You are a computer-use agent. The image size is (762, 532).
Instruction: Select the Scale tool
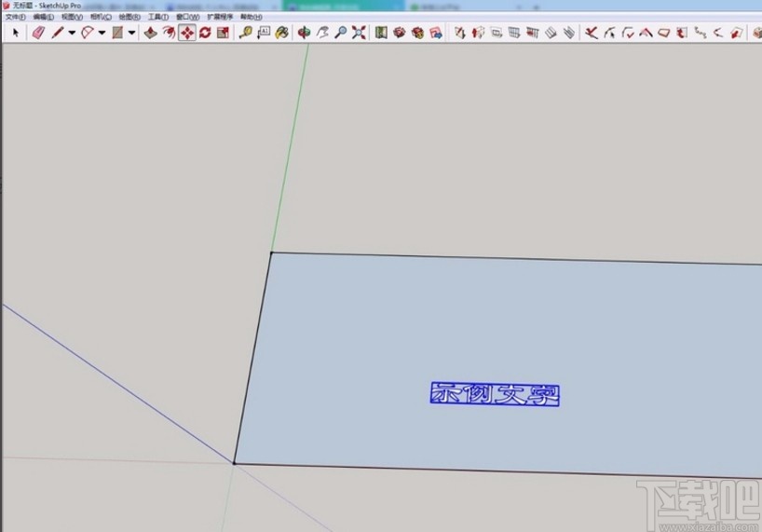click(x=223, y=33)
